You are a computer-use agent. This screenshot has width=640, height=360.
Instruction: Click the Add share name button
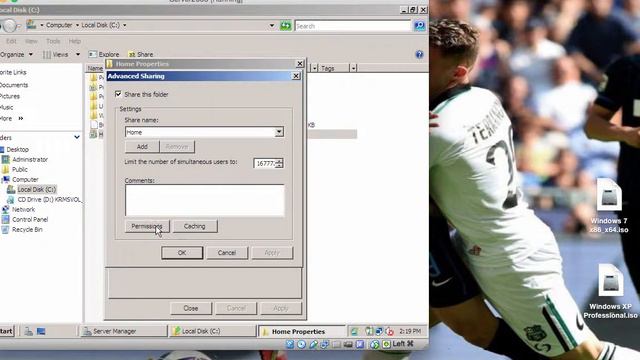coord(142,147)
